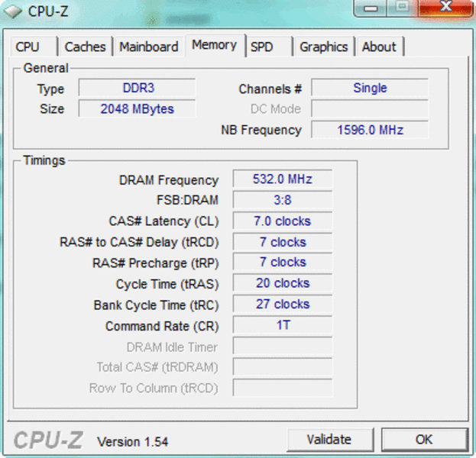Click the tRCD 7 clocks value
The height and width of the screenshot is (458, 476).
tap(283, 242)
